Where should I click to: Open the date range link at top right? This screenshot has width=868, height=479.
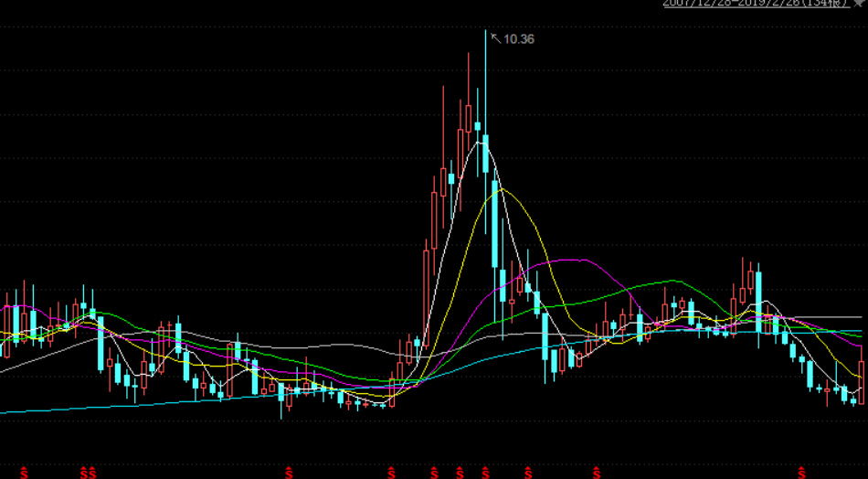(757, 4)
